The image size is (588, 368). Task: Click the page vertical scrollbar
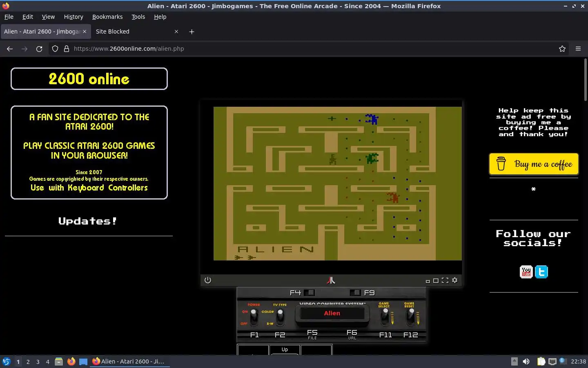tap(585, 80)
